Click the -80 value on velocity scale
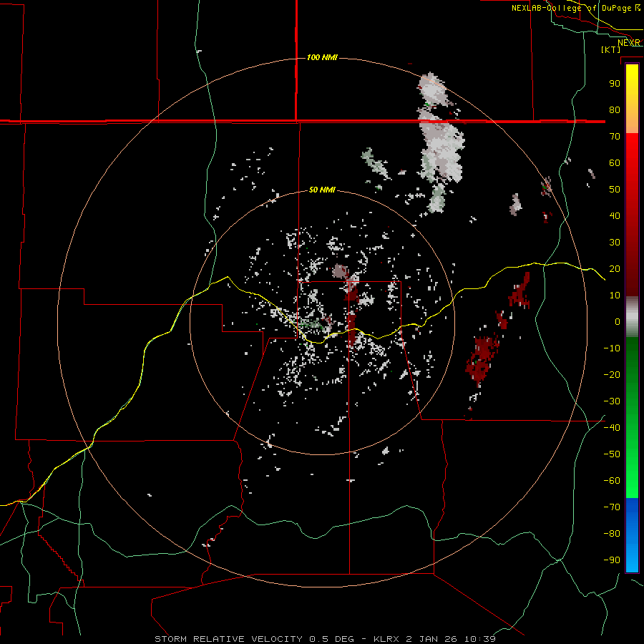The width and height of the screenshot is (644, 644). (612, 534)
